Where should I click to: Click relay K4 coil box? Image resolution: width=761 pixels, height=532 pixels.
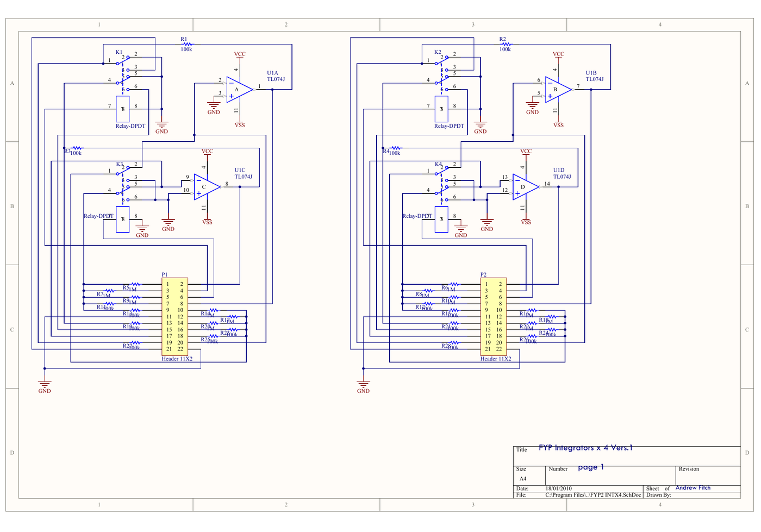point(441,219)
